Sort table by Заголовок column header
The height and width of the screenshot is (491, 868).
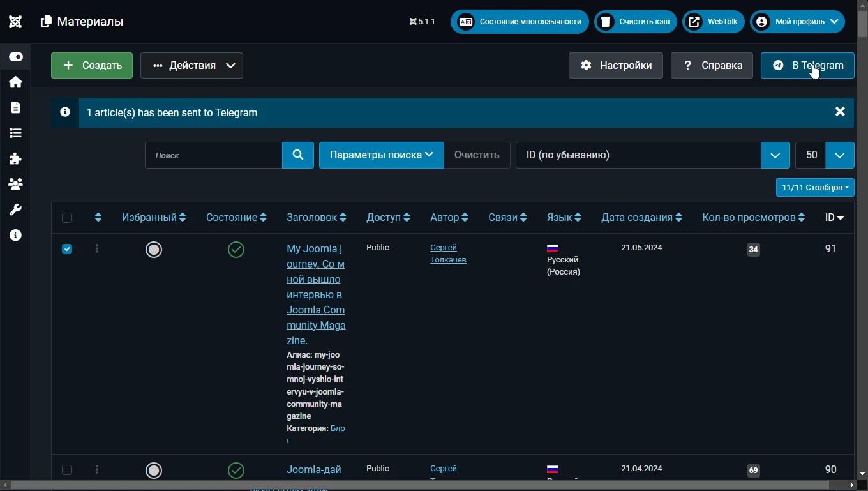316,218
